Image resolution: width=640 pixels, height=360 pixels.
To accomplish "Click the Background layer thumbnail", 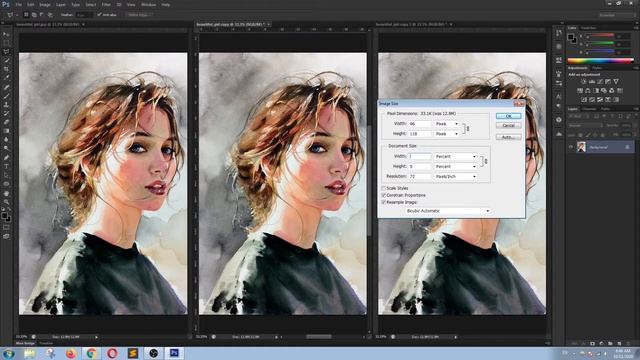I will (x=581, y=147).
